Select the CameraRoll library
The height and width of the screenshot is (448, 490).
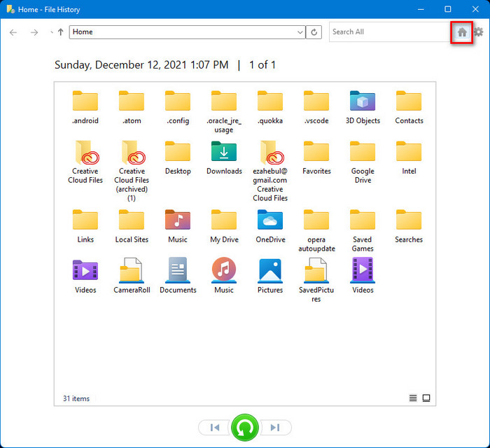132,276
